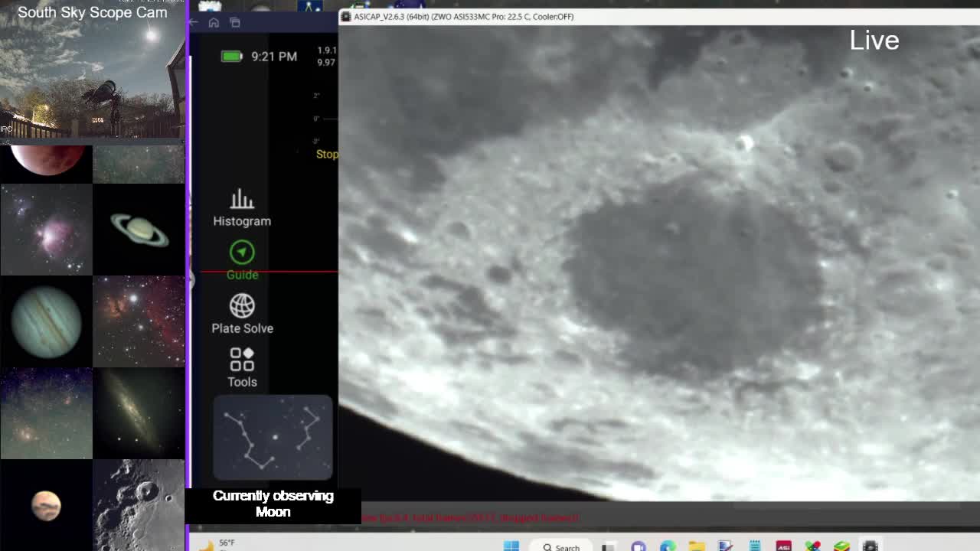Select the eclipsed red Moon thumbnail

46,164
